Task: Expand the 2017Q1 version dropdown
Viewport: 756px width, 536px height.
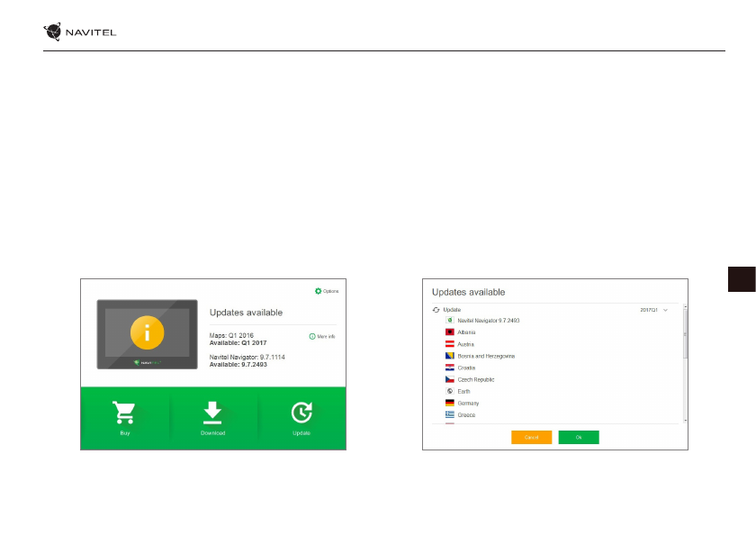Action: click(665, 310)
